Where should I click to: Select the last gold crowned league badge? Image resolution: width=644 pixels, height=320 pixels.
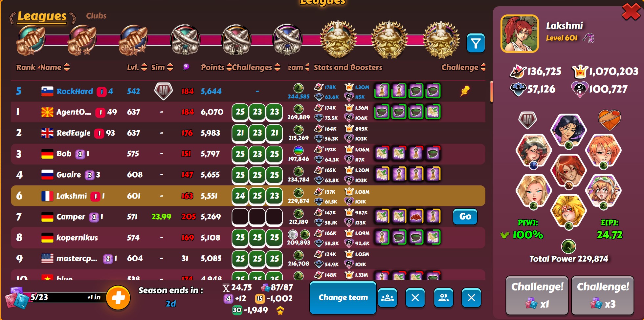click(x=441, y=40)
